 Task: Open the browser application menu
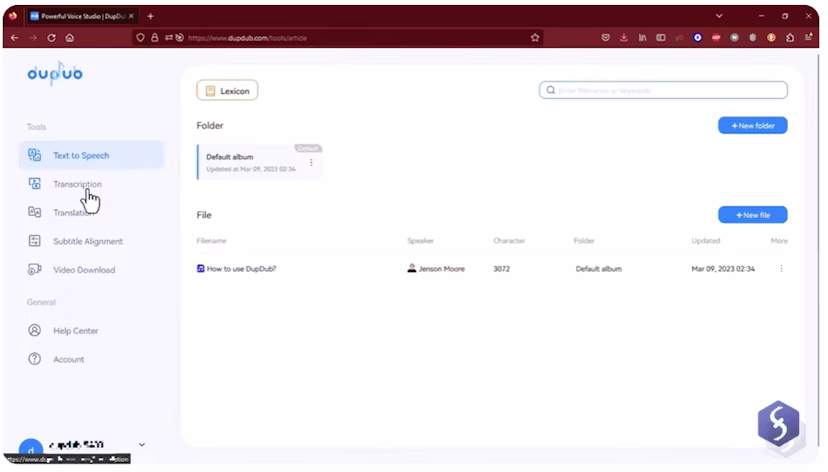pos(808,37)
